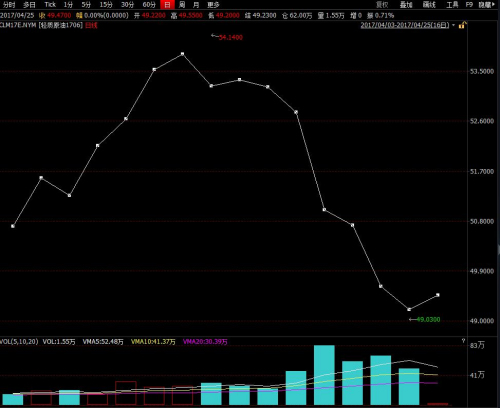The height and width of the screenshot is (408, 500).
Task: Switch to the 分时 intraday view
Action: click(9, 5)
